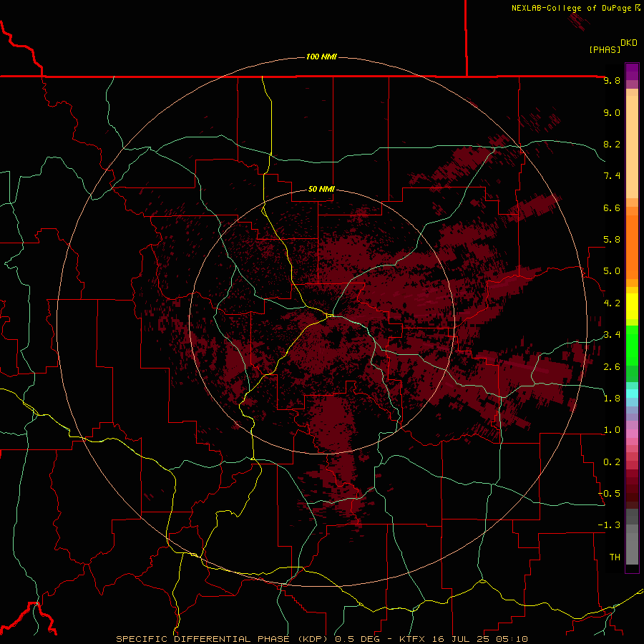
Task: Click the yellow segment of the color bar
Action: 632,306
